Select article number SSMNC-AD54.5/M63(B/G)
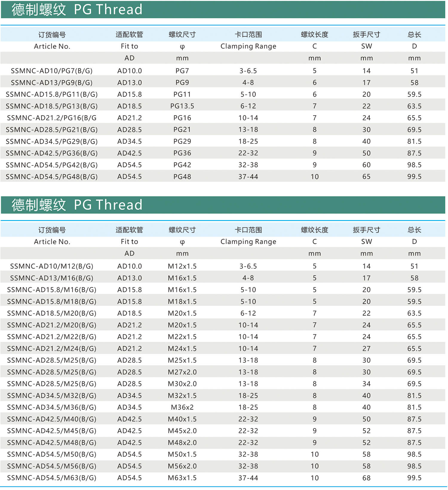448x490 pixels. coord(52,478)
